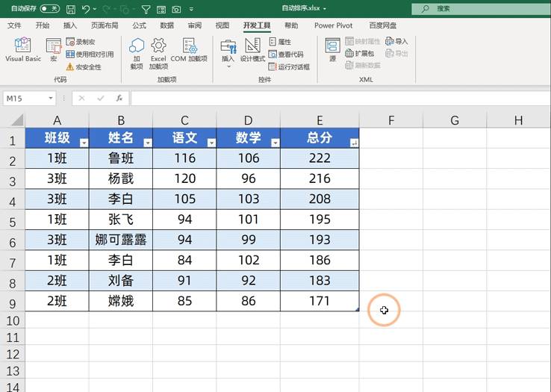Select cell containing 嫦娥
The height and width of the screenshot is (392, 551).
tap(121, 301)
